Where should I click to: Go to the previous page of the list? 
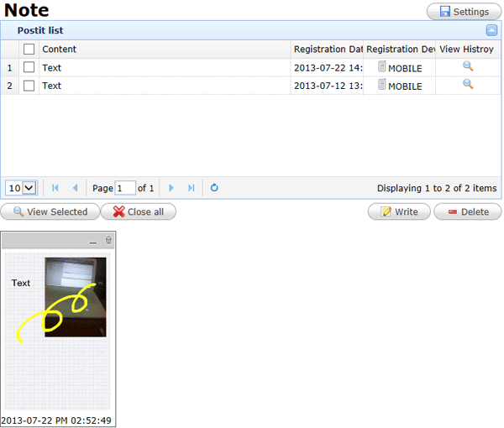pyautogui.click(x=75, y=188)
